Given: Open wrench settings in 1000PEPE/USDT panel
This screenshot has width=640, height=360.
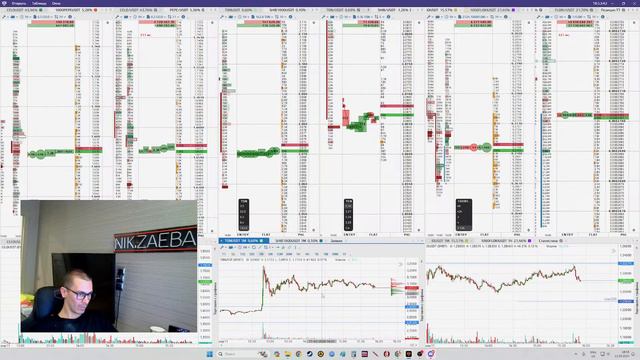Looking at the screenshot, I should [x=4, y=17].
